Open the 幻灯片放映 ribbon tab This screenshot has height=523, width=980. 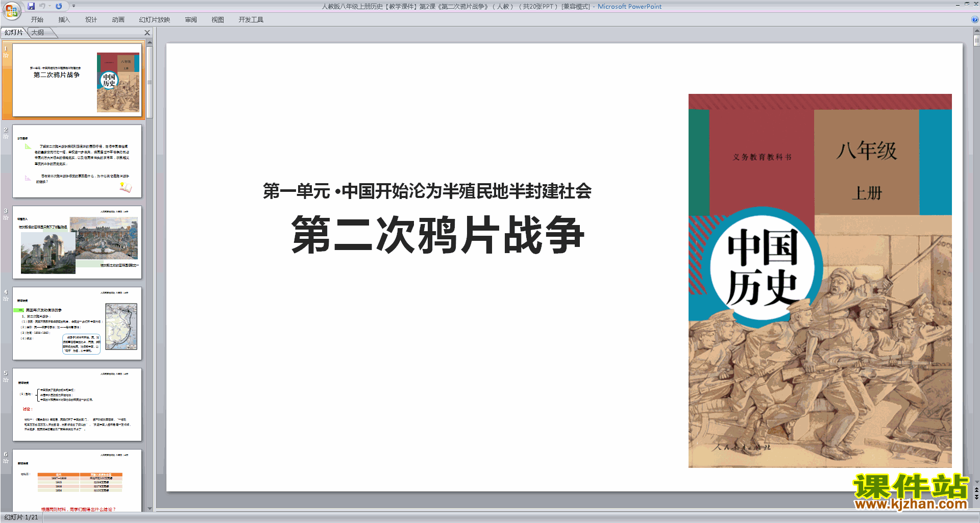[x=154, y=20]
